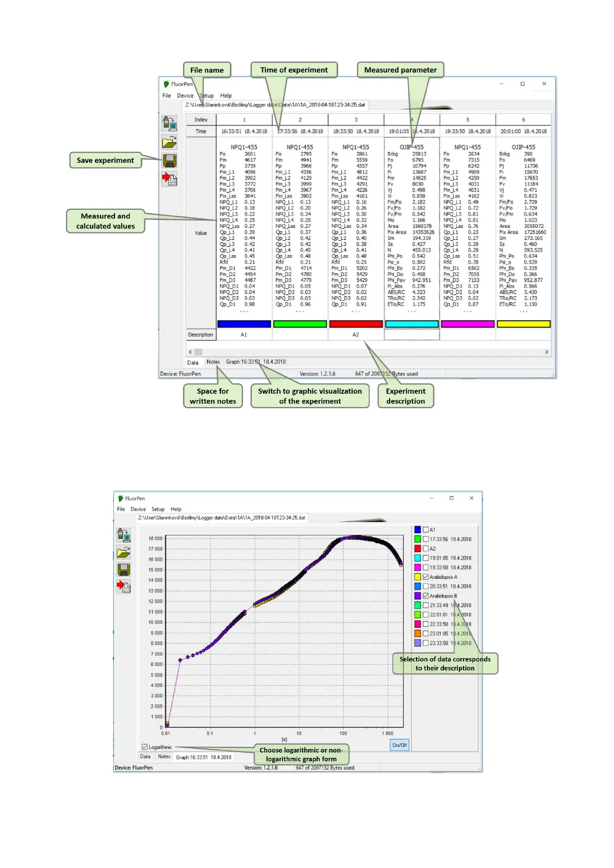Image resolution: width=614 pixels, height=868 pixels.
Task: Click purple swatch beside Arabidopsis B
Action: point(418,595)
